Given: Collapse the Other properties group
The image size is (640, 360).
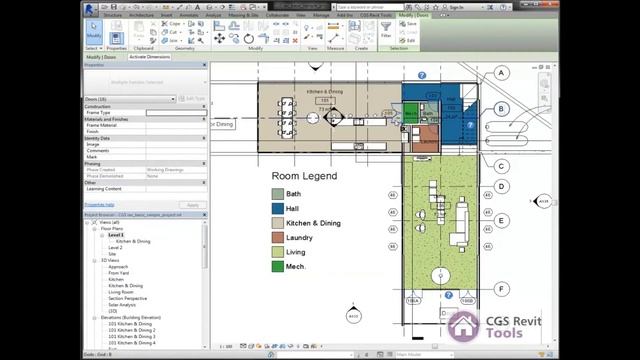Looking at the screenshot, I should pyautogui.click(x=204, y=183).
